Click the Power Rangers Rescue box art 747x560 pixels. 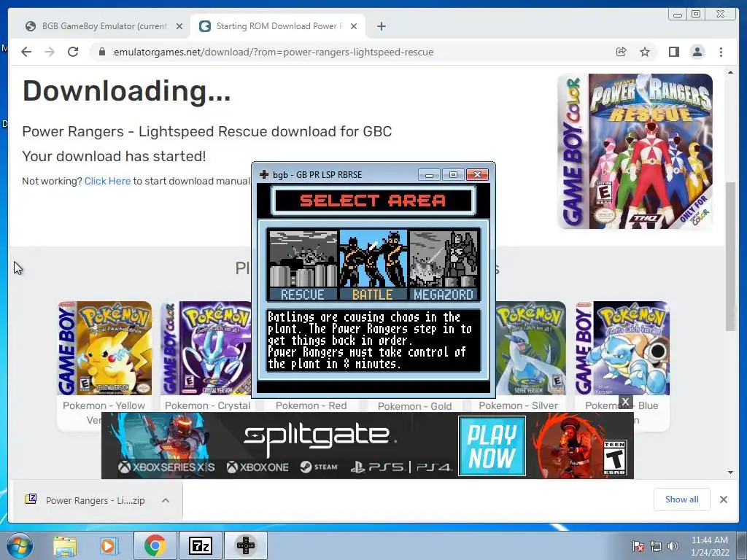tap(635, 151)
